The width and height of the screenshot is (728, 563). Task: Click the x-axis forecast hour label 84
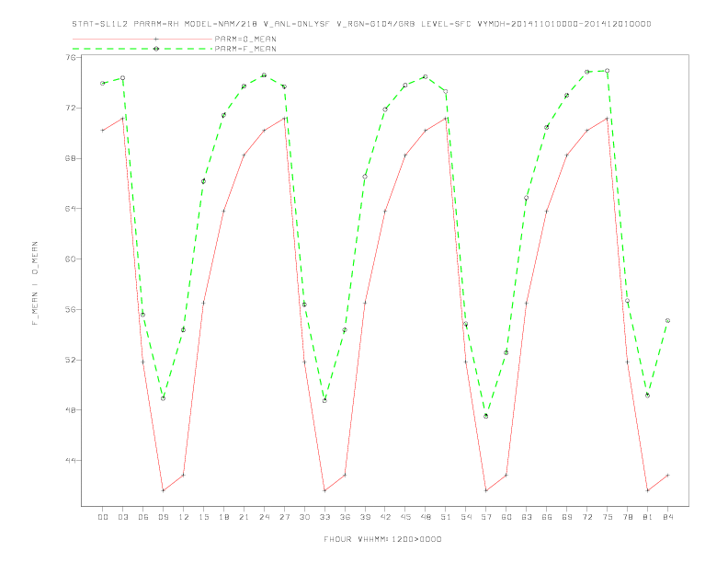coord(667,517)
